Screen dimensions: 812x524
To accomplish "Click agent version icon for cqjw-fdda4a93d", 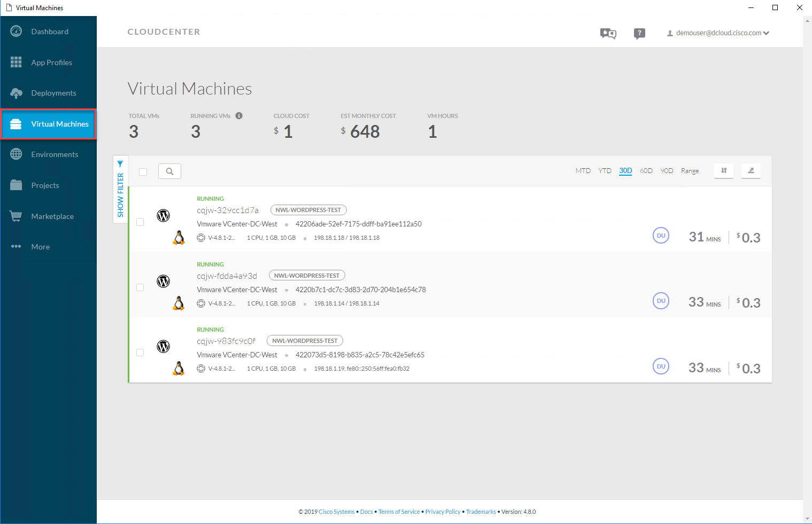I will coord(201,303).
